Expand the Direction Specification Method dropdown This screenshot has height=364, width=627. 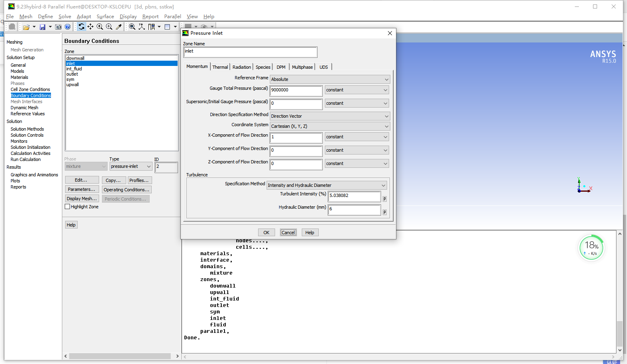[330, 116]
